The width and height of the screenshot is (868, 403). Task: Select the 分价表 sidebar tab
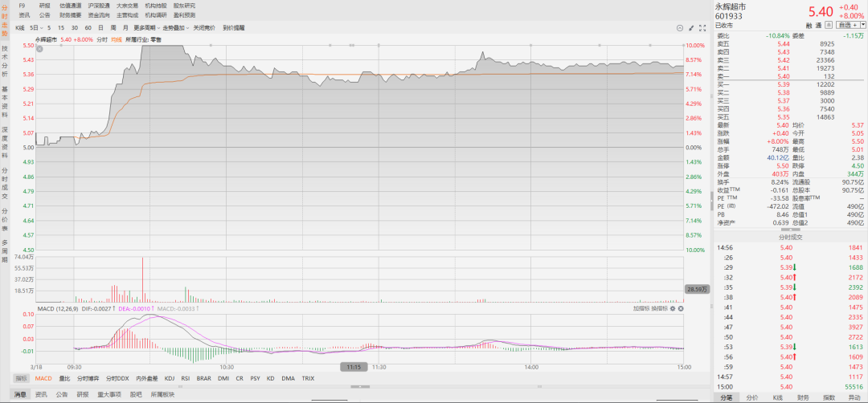(5, 219)
